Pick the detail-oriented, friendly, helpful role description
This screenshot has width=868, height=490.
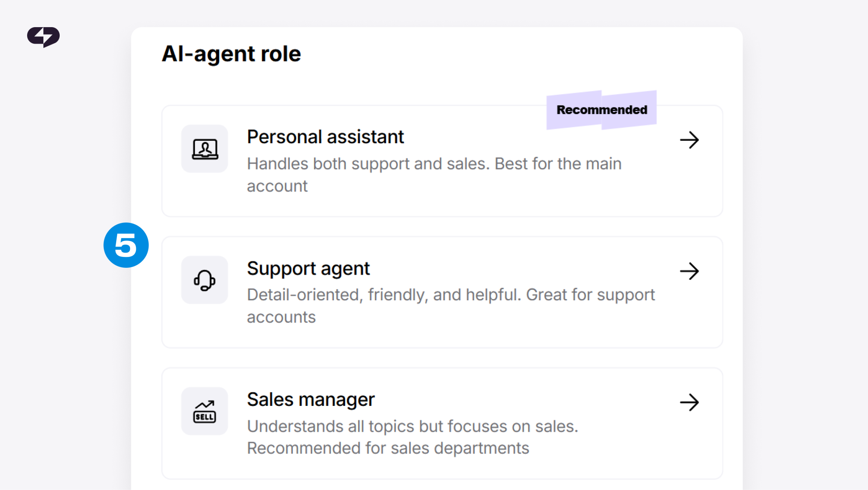[x=451, y=306]
